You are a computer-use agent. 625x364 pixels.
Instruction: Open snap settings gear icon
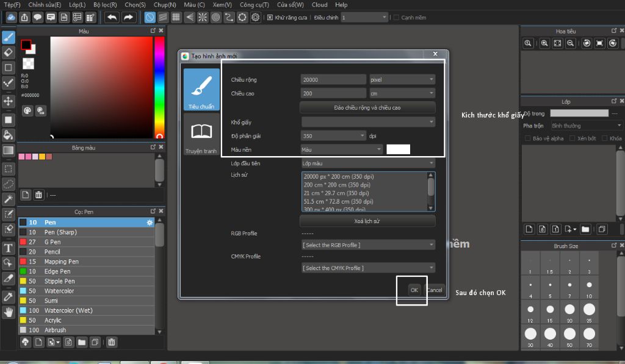pos(256,18)
